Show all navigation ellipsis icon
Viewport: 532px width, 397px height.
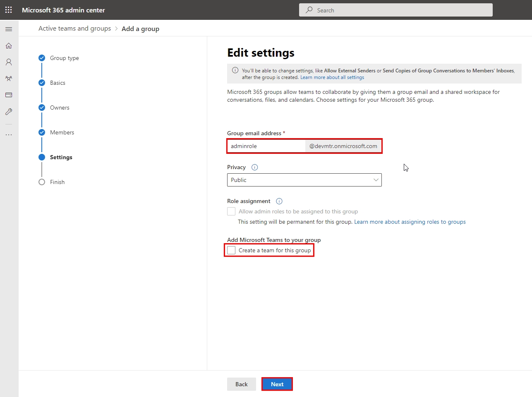(9, 135)
